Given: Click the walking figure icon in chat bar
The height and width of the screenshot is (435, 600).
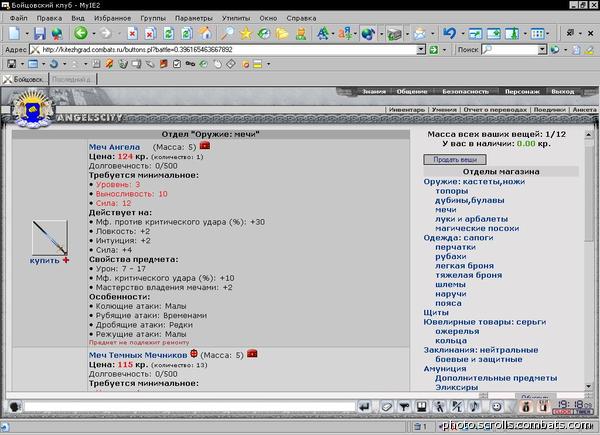Looking at the screenshot, I should pyautogui.click(x=439, y=407).
